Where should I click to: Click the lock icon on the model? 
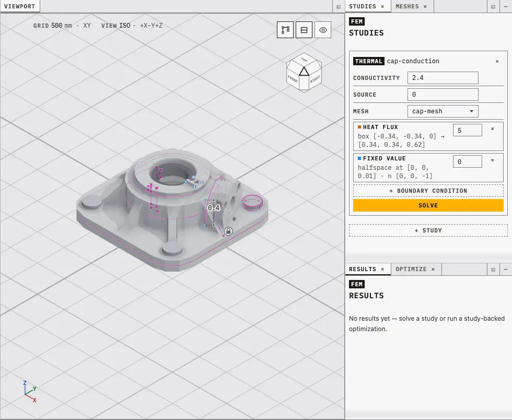tap(228, 231)
